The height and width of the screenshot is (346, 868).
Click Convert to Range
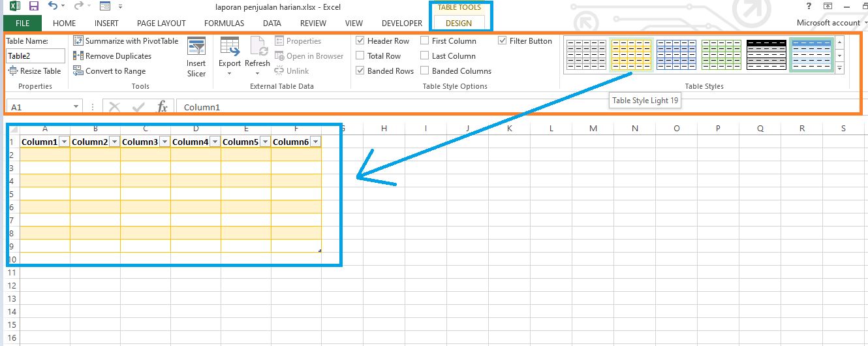tap(109, 71)
